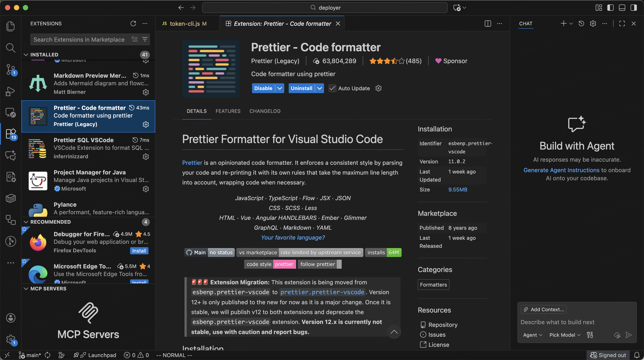Switch to token-cli.js editor tab
Viewport: 644px width, 360px height.
pyautogui.click(x=184, y=24)
